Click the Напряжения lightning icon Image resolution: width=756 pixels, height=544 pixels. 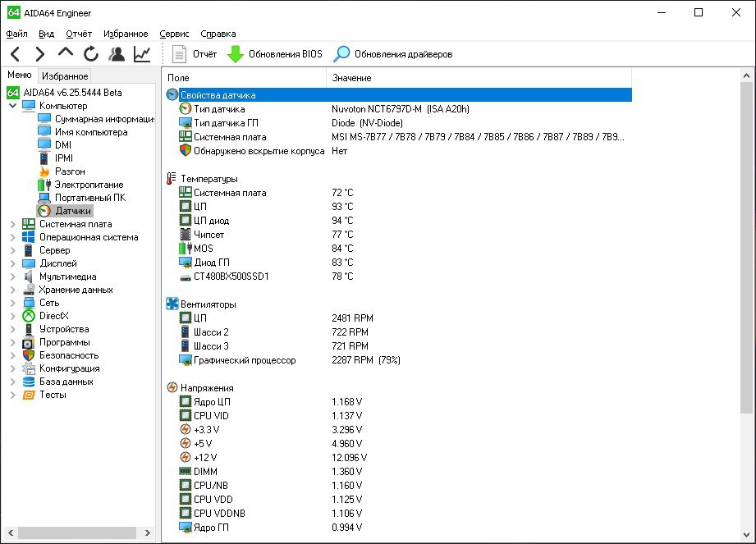pos(172,387)
